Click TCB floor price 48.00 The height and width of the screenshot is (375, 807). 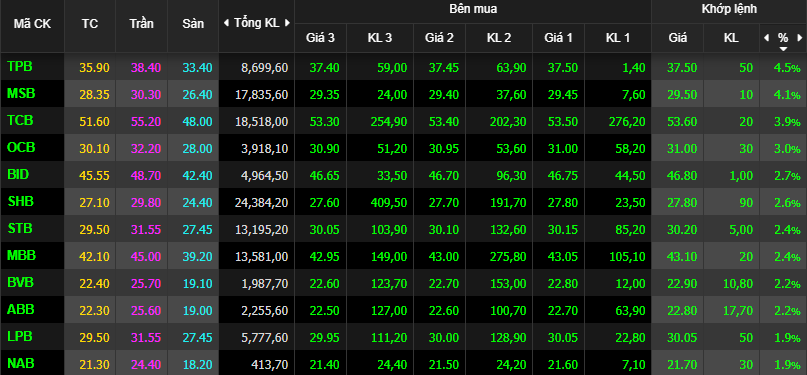[x=197, y=121]
